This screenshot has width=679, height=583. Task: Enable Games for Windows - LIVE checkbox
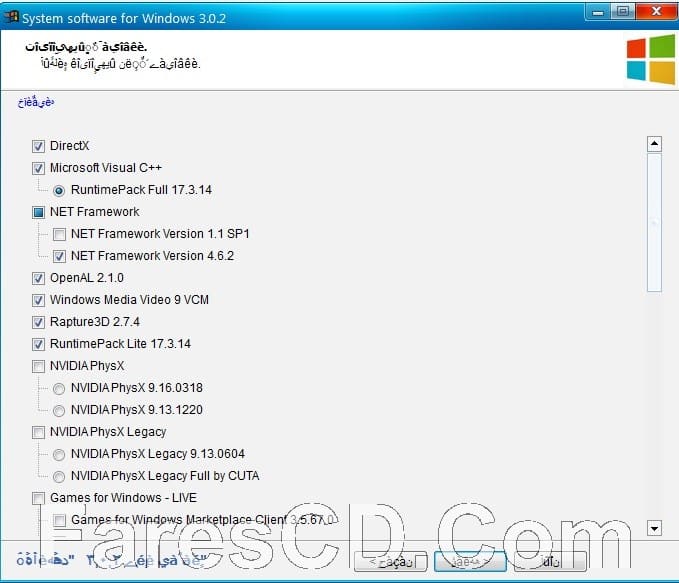pyautogui.click(x=38, y=499)
